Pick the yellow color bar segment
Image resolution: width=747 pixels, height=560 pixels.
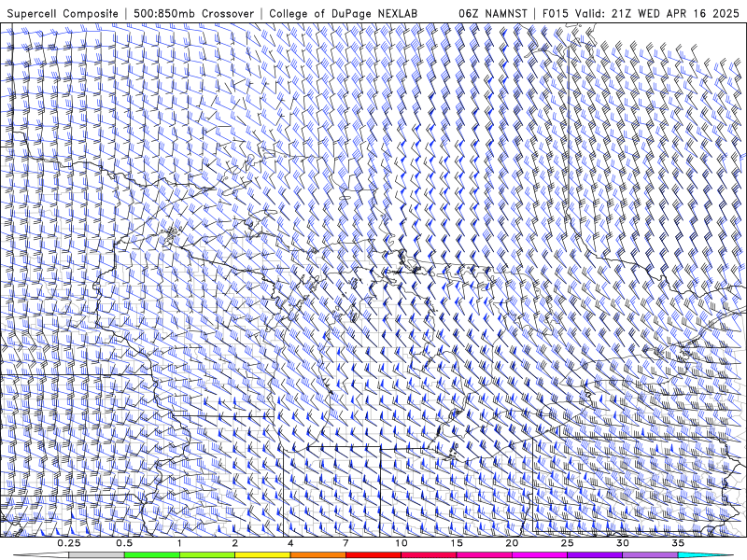262,555
